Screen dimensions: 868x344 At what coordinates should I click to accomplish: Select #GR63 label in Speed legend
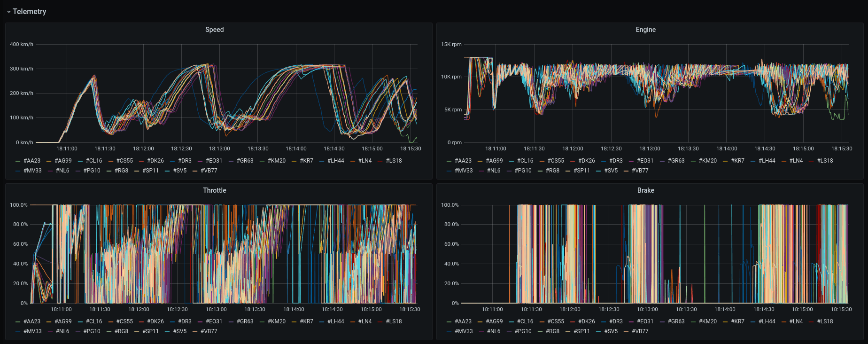(245, 161)
